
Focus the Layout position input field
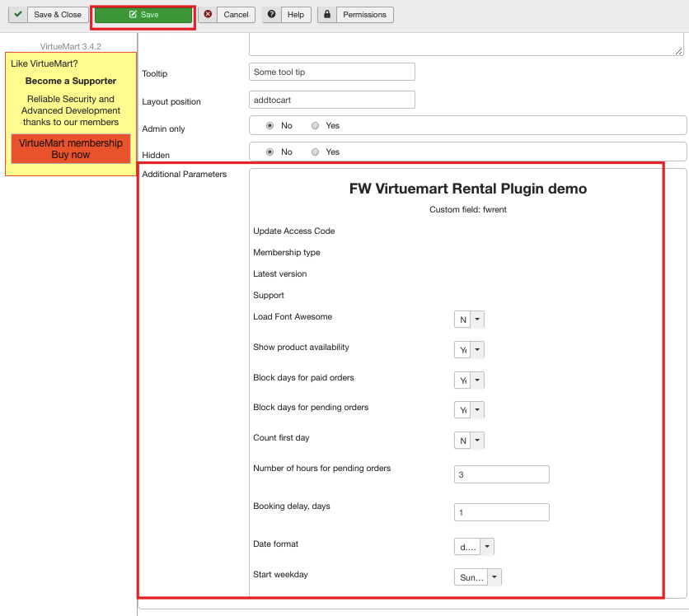(x=331, y=100)
